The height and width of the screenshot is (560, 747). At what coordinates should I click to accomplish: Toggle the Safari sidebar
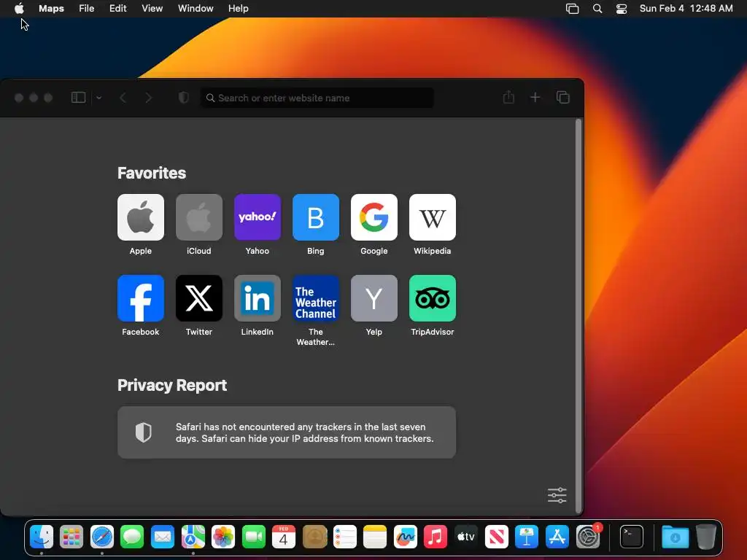click(x=79, y=98)
